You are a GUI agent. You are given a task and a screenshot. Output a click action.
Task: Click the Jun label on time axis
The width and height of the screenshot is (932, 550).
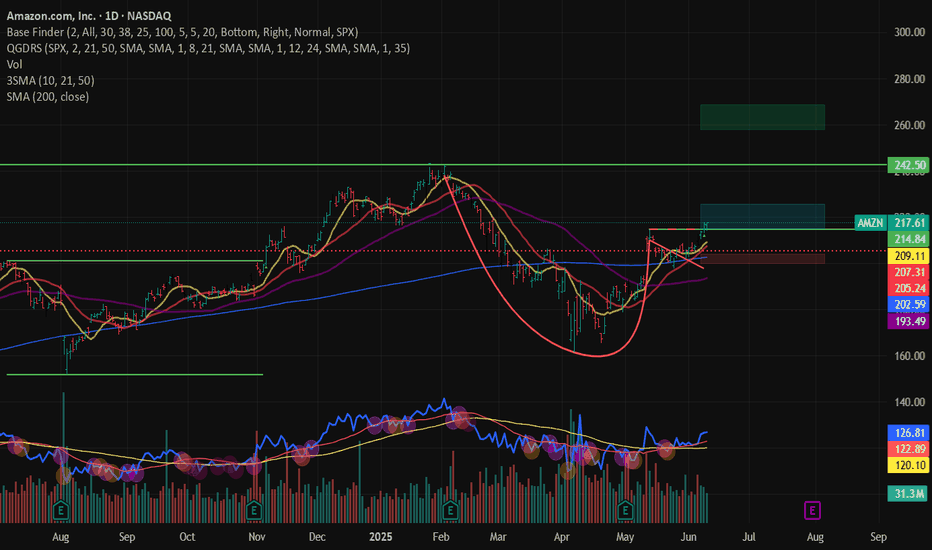(x=688, y=537)
